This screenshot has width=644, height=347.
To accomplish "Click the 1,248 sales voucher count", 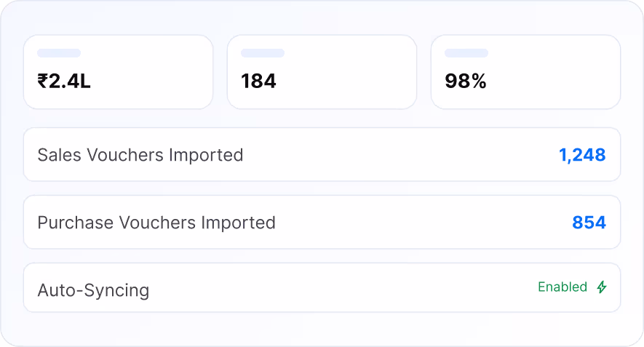I will 582,155.
